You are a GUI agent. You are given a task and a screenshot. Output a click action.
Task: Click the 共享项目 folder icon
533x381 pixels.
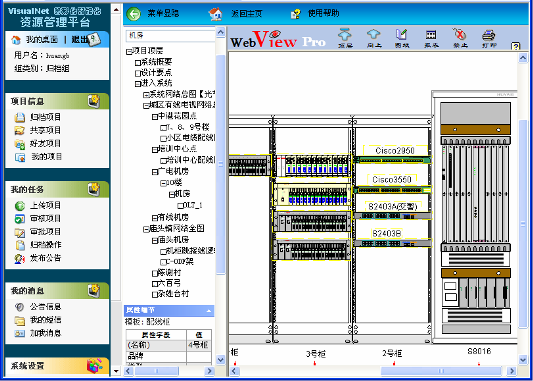pos(20,131)
